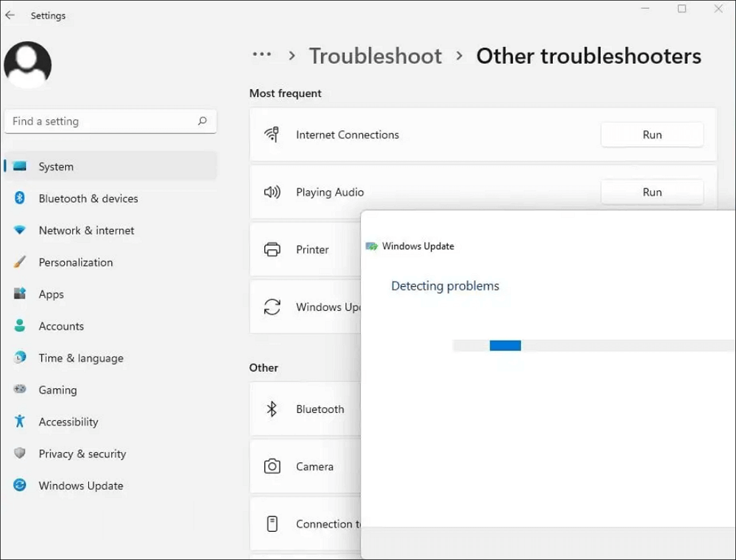
Task: Click the Printer icon
Action: tap(272, 249)
